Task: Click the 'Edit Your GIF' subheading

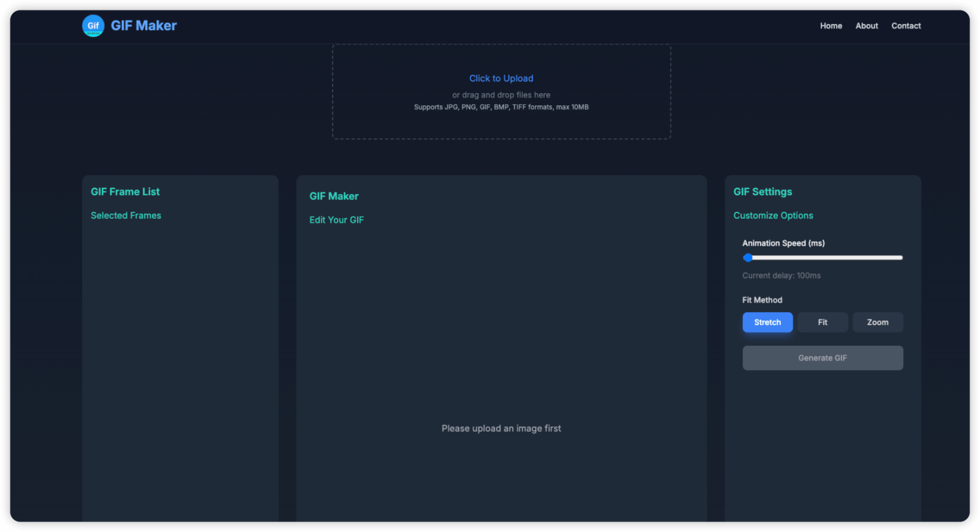Action: [336, 220]
